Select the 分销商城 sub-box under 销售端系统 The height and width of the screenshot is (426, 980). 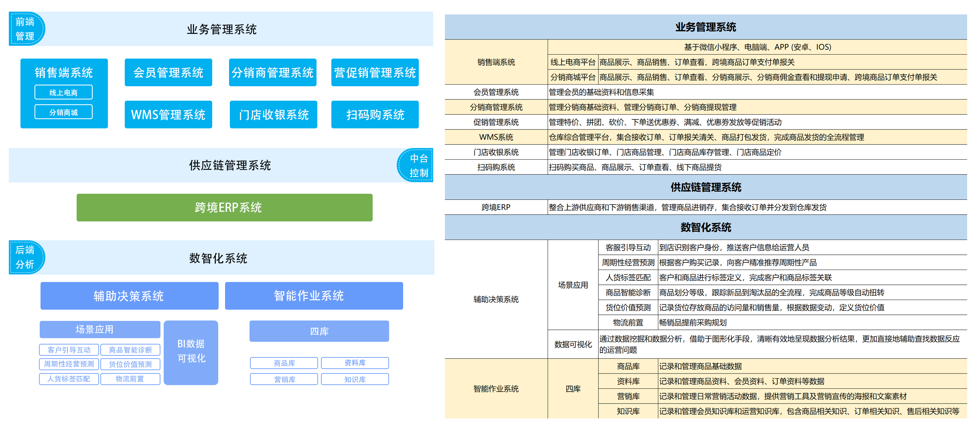coord(63,112)
